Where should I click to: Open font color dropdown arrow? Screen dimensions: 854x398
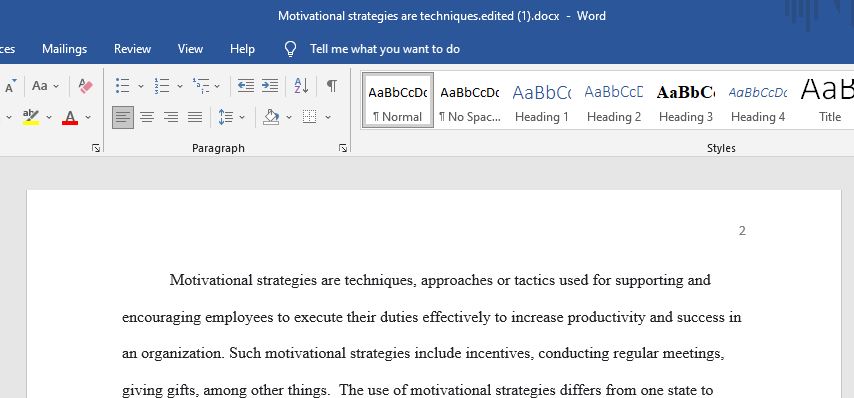pos(88,117)
